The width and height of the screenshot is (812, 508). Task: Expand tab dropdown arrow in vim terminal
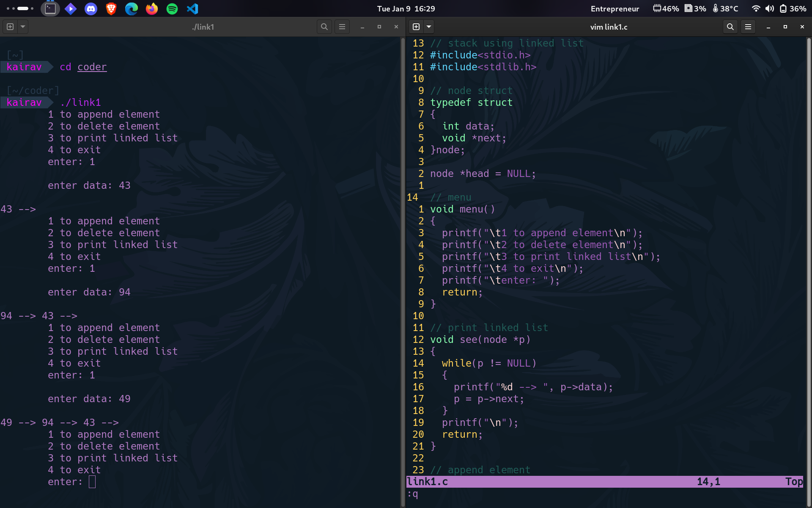pyautogui.click(x=429, y=27)
